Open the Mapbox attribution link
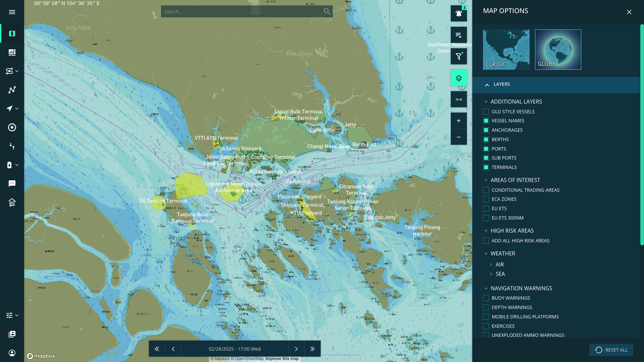The width and height of the screenshot is (644, 362). point(220,359)
